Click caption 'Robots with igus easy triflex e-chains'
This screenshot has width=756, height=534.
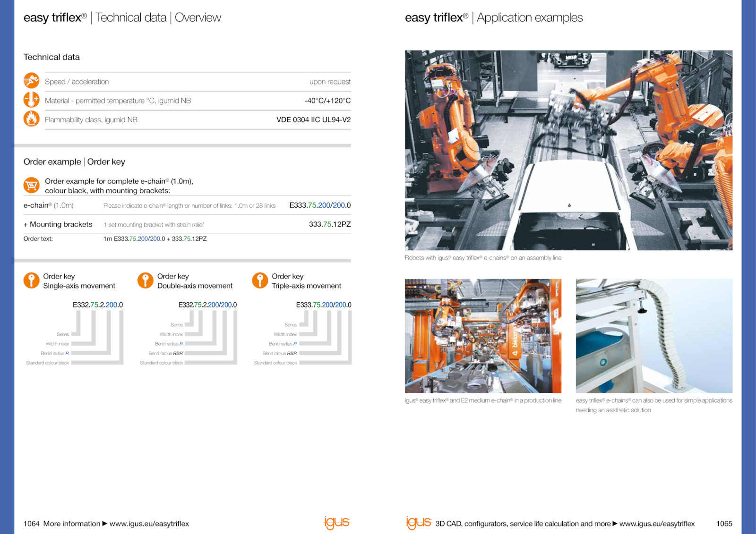pyautogui.click(x=483, y=258)
